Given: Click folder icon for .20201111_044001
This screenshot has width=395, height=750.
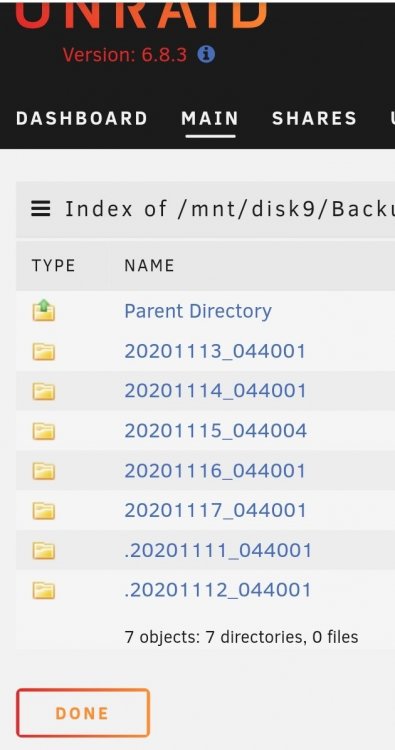Looking at the screenshot, I should pyautogui.click(x=44, y=551).
